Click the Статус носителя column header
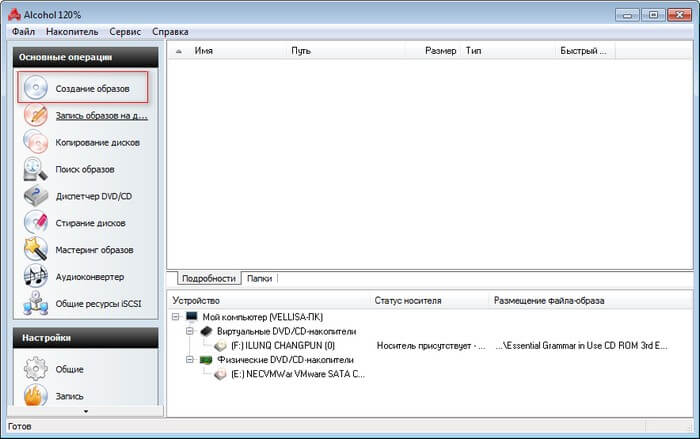 coord(431,301)
